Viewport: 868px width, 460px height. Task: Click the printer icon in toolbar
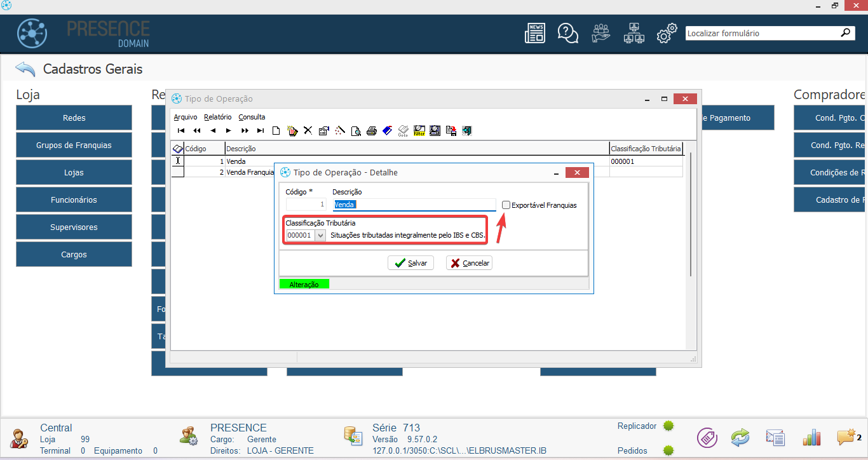(x=372, y=131)
